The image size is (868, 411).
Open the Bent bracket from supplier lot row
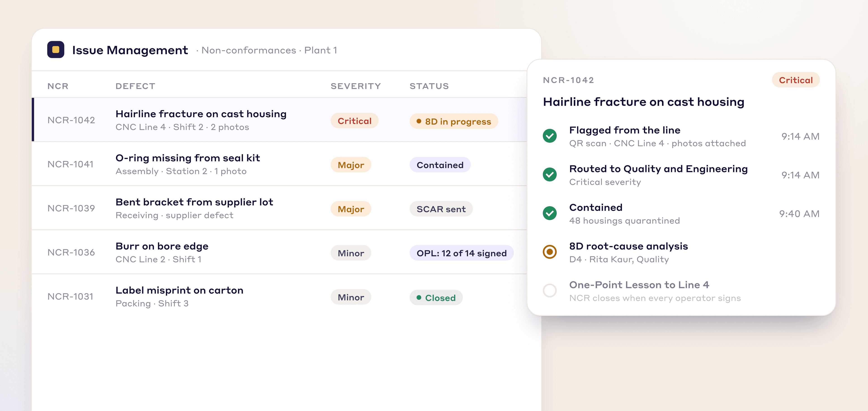click(x=280, y=208)
